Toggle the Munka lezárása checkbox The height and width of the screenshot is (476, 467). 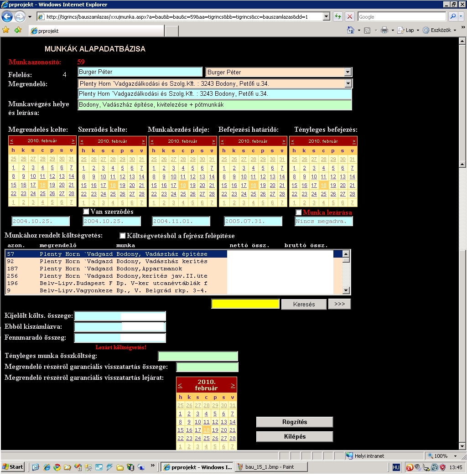coord(298,212)
